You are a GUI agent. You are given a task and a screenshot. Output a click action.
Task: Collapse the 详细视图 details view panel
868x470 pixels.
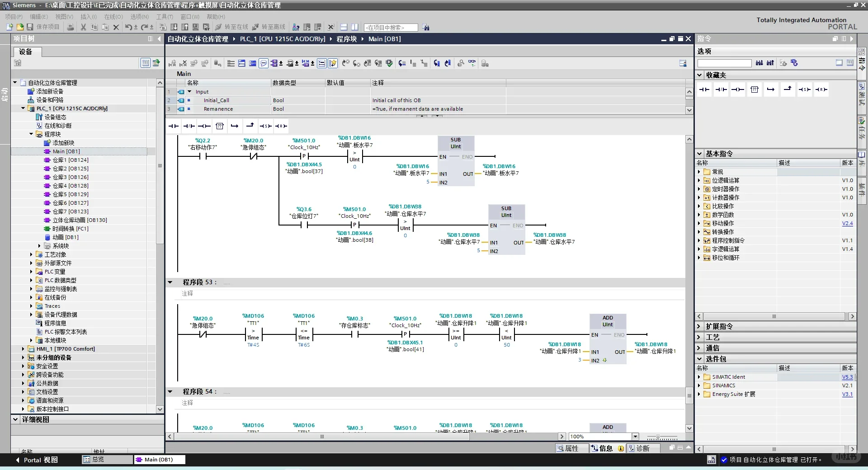(x=15, y=419)
